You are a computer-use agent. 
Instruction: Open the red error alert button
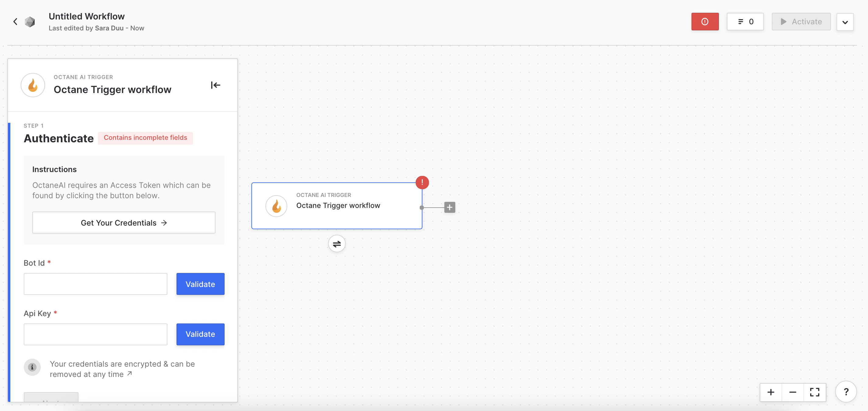coord(705,22)
